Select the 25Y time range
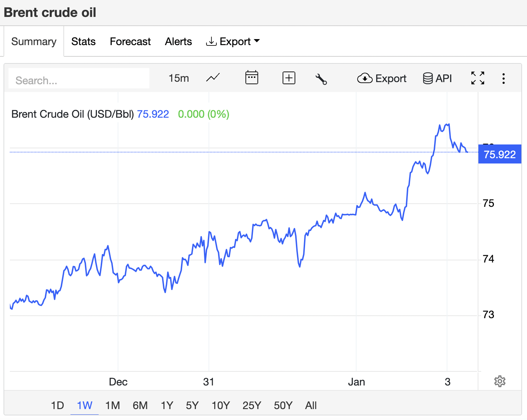The image size is (527, 420). click(x=252, y=406)
